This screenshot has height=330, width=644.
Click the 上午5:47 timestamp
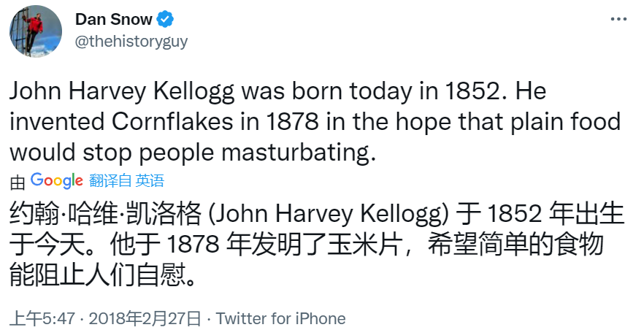[x=42, y=318]
